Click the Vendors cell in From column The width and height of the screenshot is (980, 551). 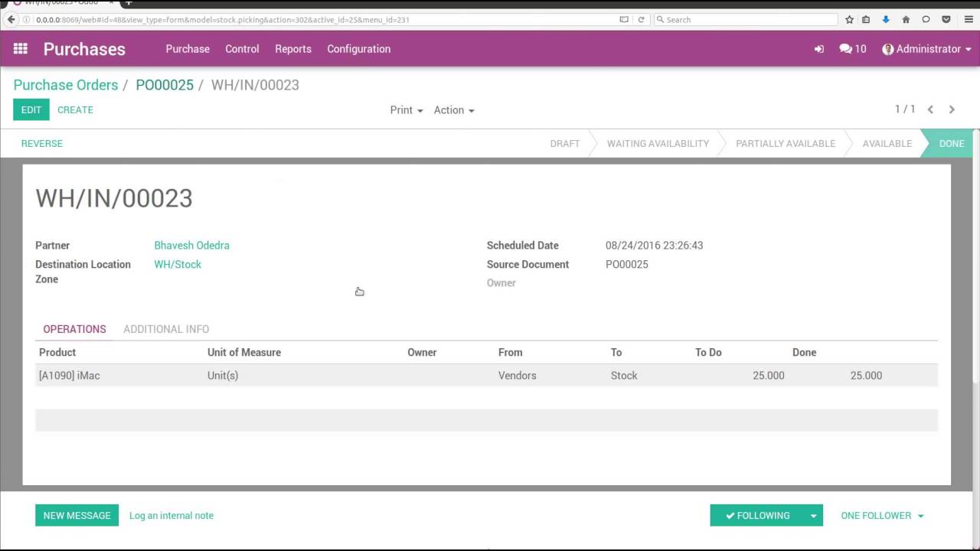(518, 376)
